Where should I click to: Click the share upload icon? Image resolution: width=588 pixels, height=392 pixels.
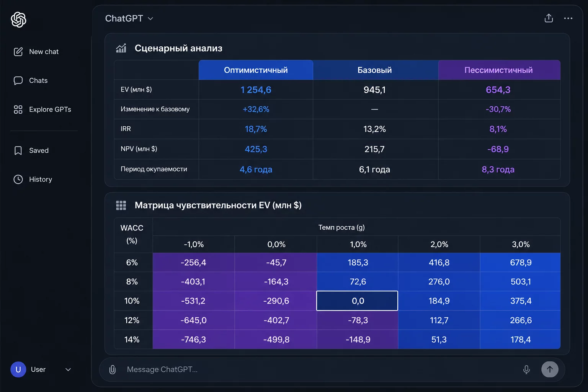(549, 18)
